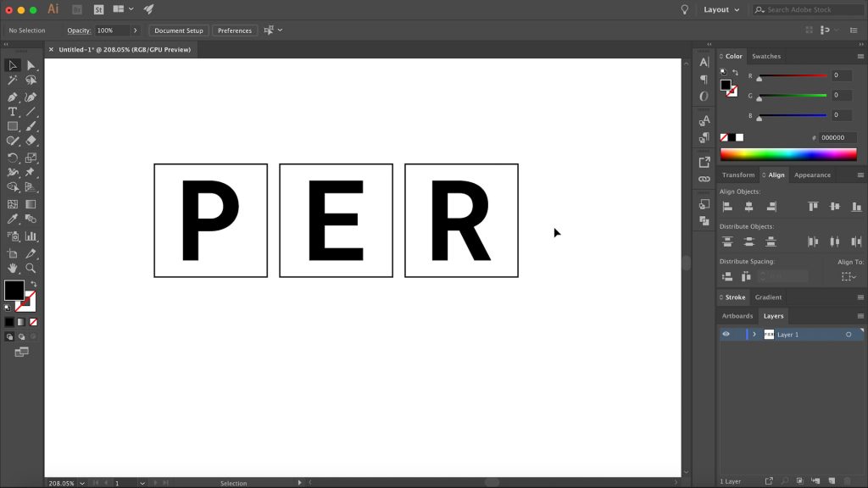Select the Column Graph tool
Screen dimensions: 868x488
31,236
